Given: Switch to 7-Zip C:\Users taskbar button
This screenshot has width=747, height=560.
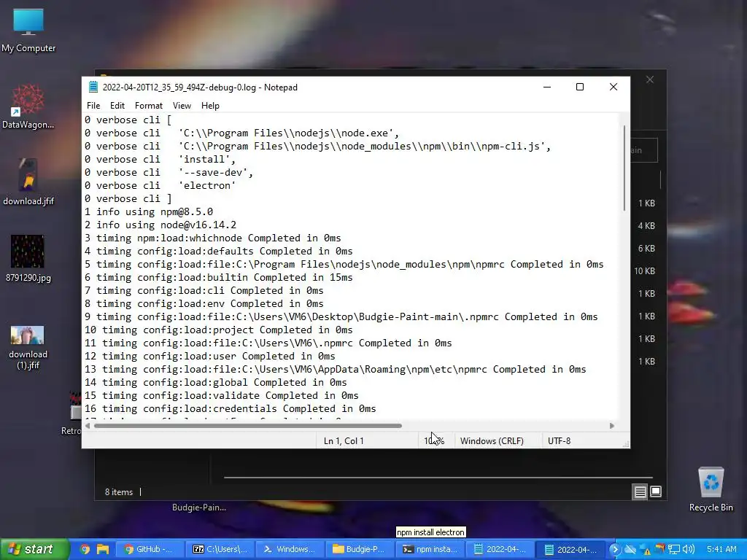Looking at the screenshot, I should tap(220, 549).
